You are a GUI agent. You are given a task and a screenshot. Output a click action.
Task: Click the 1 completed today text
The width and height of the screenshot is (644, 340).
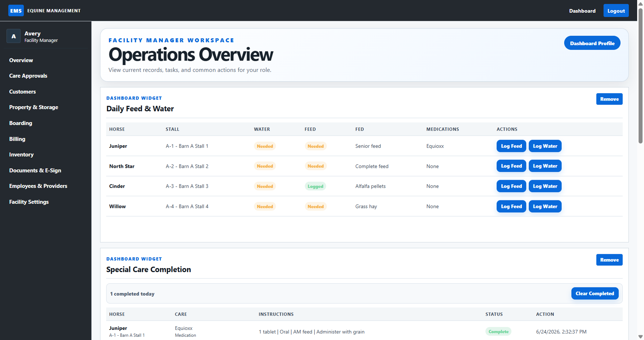[x=132, y=294]
